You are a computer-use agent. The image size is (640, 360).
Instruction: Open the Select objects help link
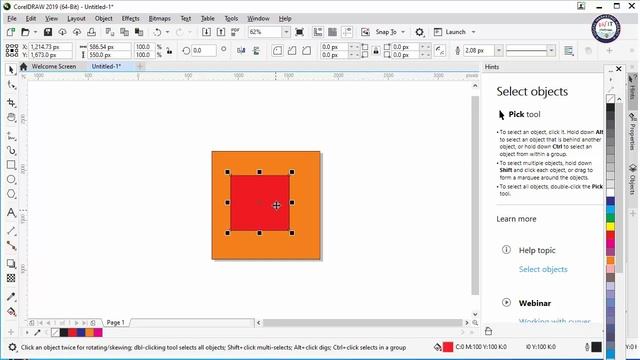click(543, 269)
